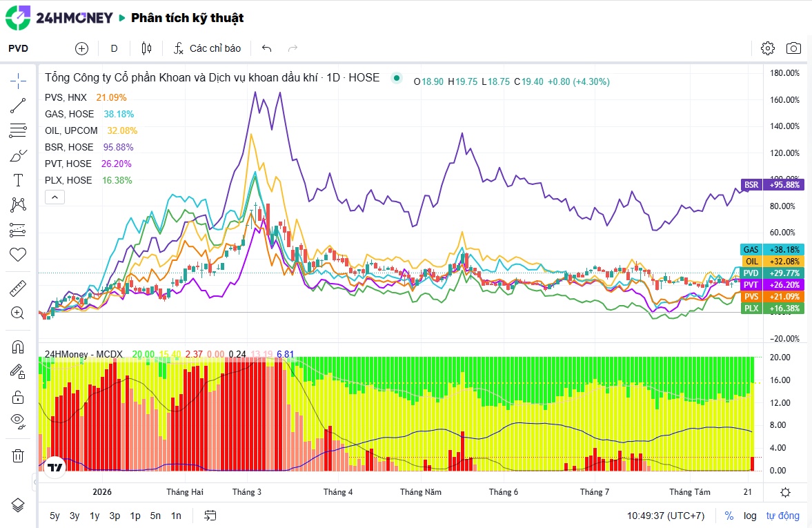
Task: Open the object tree layers panel
Action: (18, 505)
